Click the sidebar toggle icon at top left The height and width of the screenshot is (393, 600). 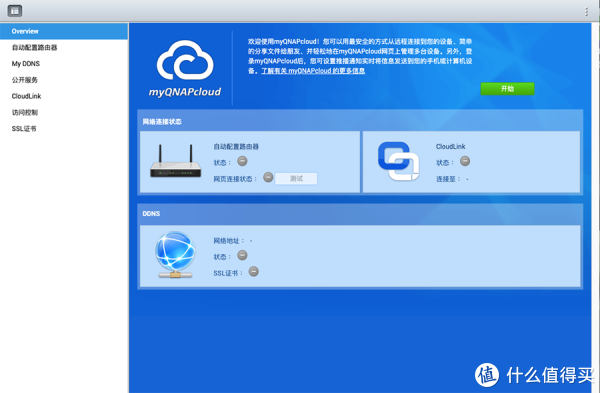coord(15,11)
